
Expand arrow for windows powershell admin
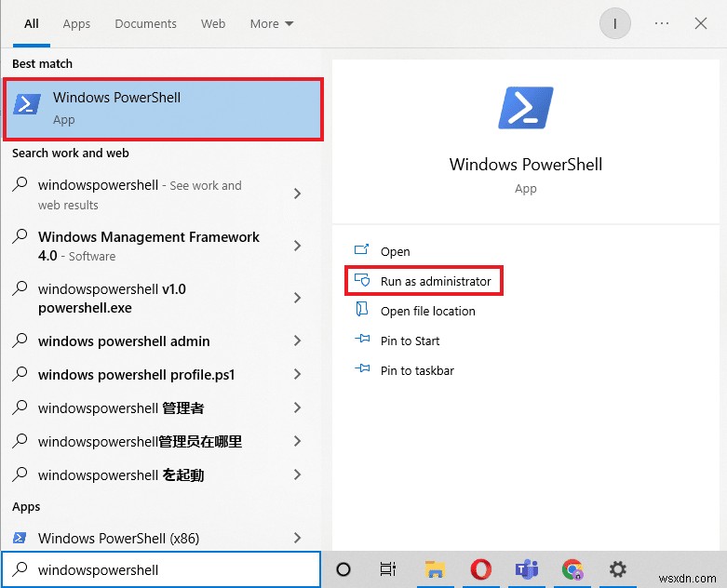(298, 341)
